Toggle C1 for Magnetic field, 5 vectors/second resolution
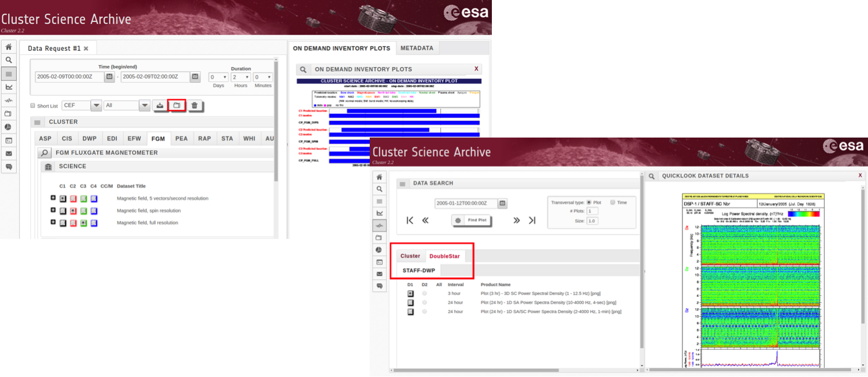 (63, 198)
